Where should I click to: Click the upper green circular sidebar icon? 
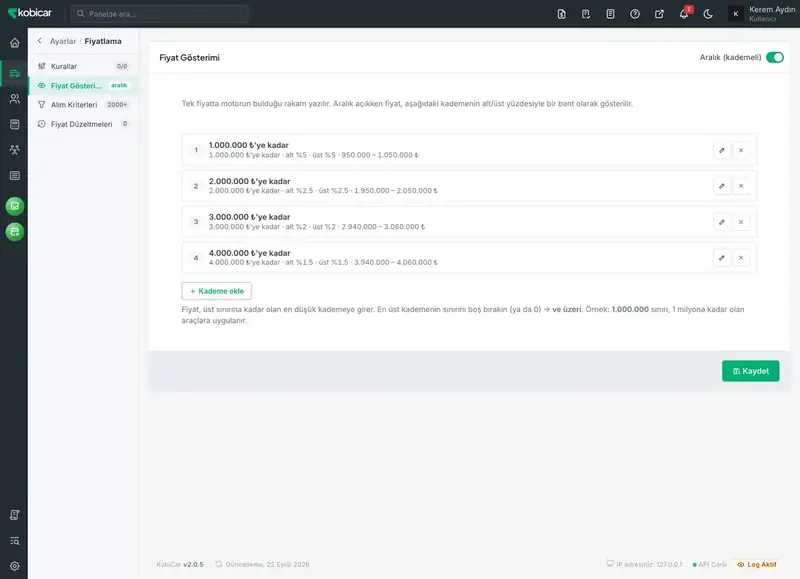pos(15,206)
